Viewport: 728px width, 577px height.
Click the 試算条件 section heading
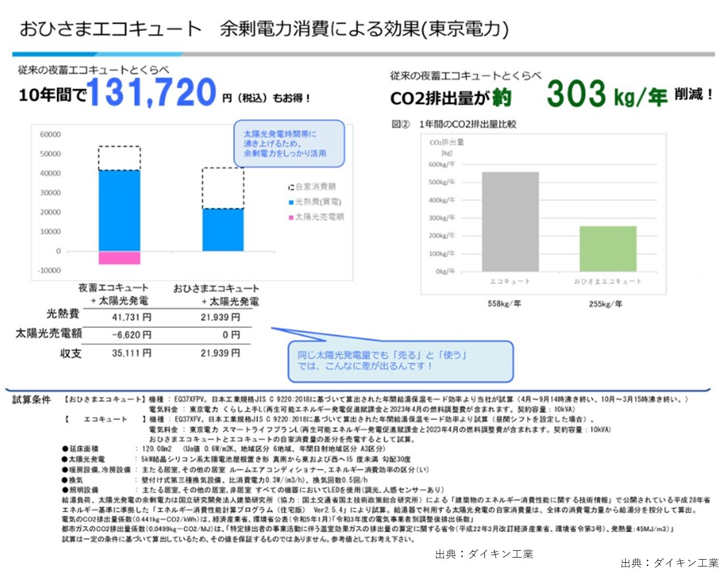tap(31, 400)
